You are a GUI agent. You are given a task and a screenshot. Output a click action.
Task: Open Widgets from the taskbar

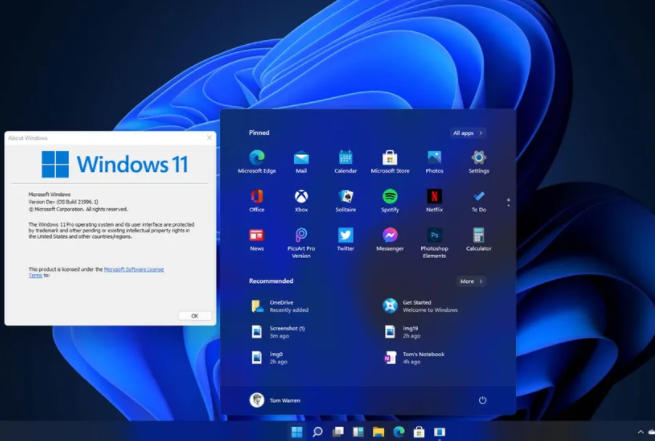[358, 431]
